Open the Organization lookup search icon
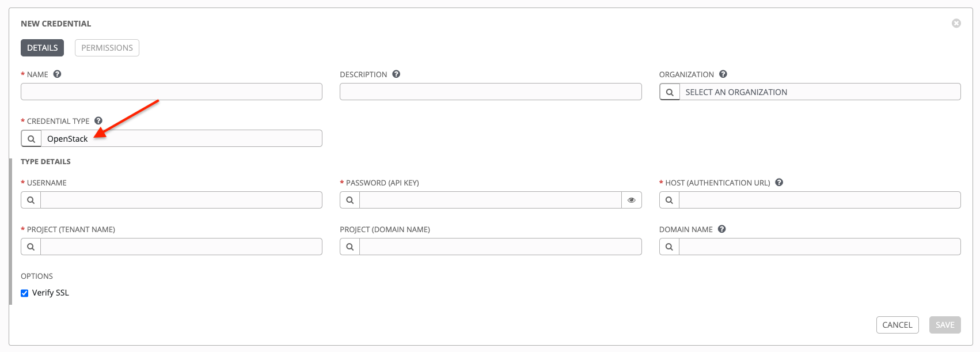Image resolution: width=980 pixels, height=352 pixels. (670, 92)
